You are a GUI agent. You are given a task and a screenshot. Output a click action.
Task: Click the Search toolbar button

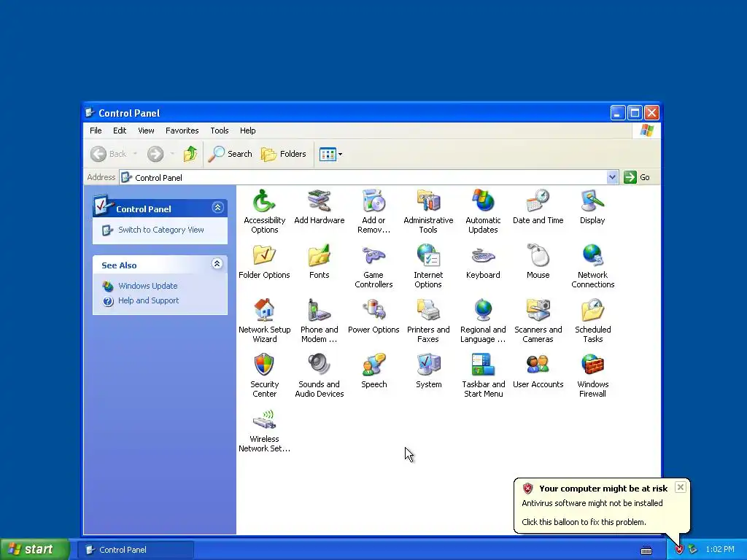pos(230,154)
